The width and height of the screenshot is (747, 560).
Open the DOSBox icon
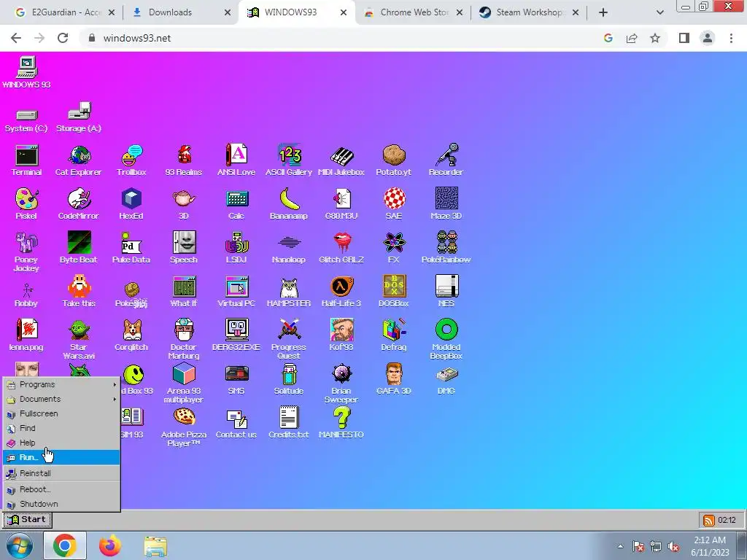(393, 292)
